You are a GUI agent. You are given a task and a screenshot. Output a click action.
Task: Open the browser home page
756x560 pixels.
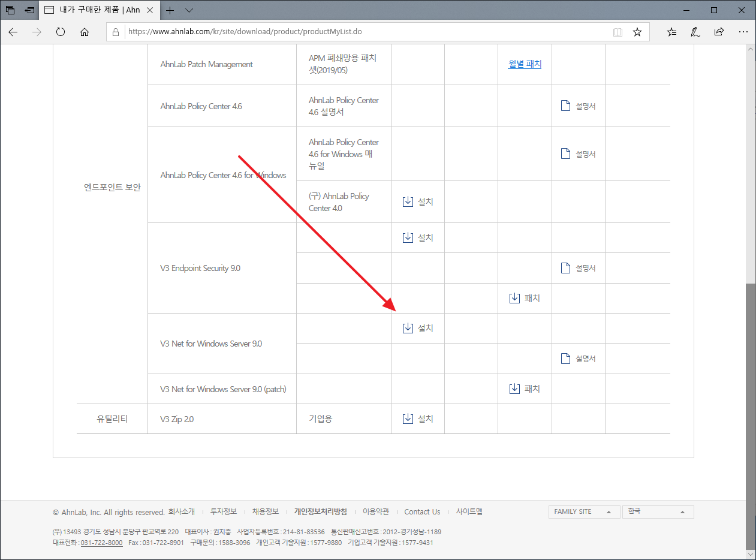click(85, 32)
